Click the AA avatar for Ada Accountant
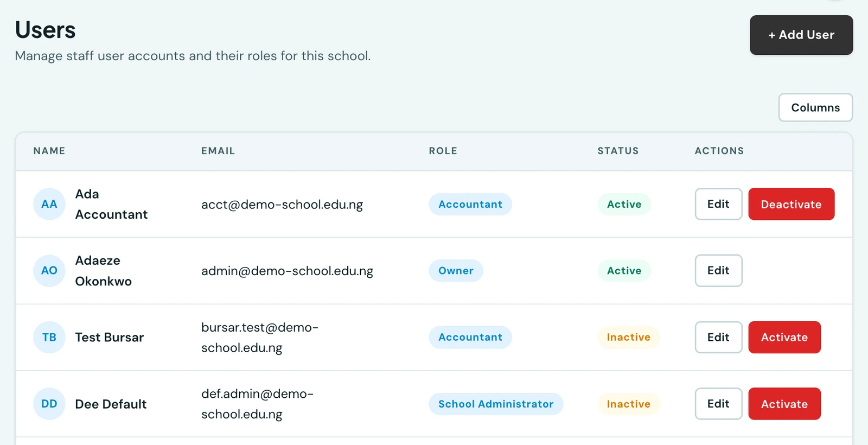The width and height of the screenshot is (868, 445). click(49, 204)
